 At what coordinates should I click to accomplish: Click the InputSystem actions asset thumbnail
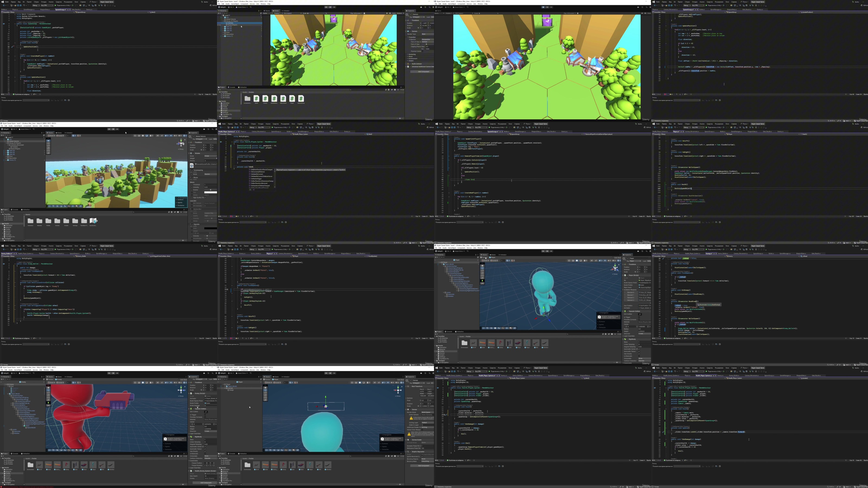[93, 221]
